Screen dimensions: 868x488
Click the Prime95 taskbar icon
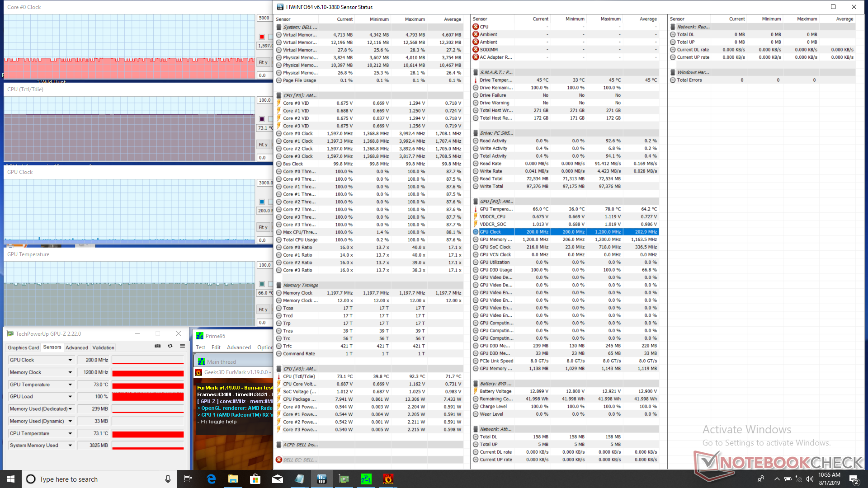(366, 479)
